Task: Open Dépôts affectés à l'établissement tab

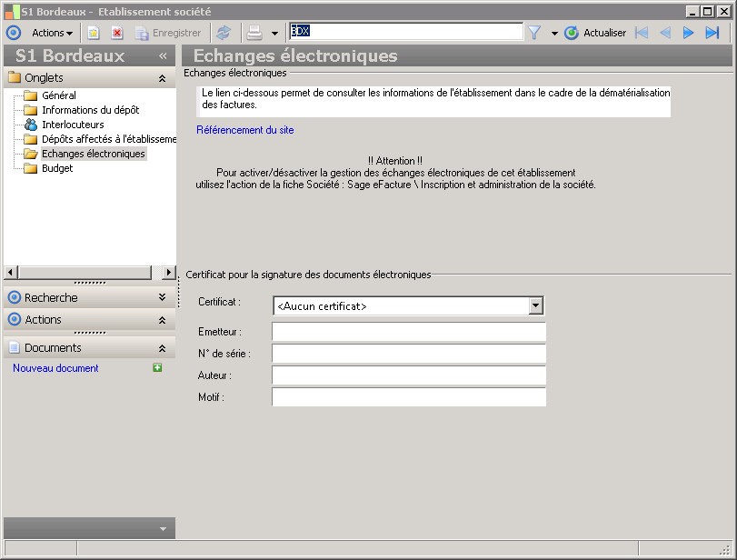Action: [109, 139]
